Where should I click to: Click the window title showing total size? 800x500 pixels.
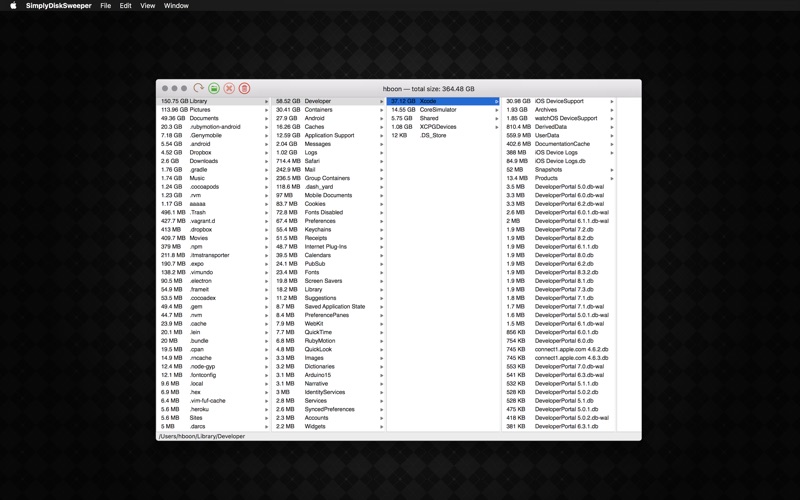click(x=429, y=89)
